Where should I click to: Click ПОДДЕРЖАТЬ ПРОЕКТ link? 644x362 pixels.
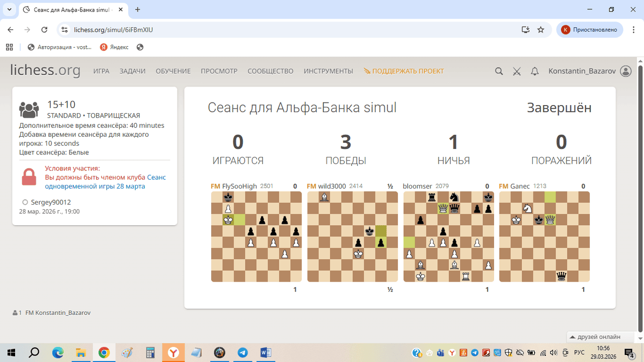(x=404, y=71)
